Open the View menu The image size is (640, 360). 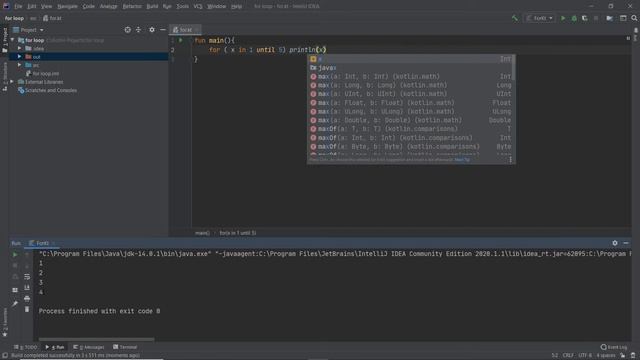pos(47,7)
